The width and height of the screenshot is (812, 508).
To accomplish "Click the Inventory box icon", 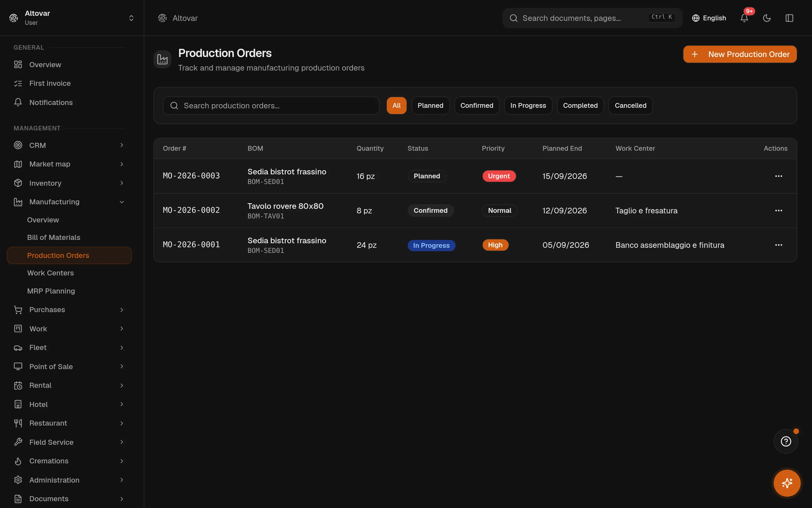I will 18,183.
